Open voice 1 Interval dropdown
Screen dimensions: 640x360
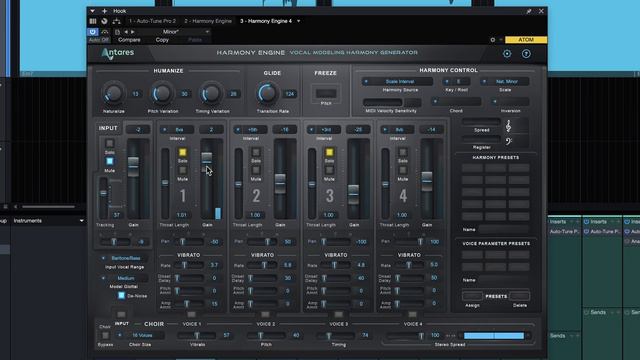coord(177,130)
